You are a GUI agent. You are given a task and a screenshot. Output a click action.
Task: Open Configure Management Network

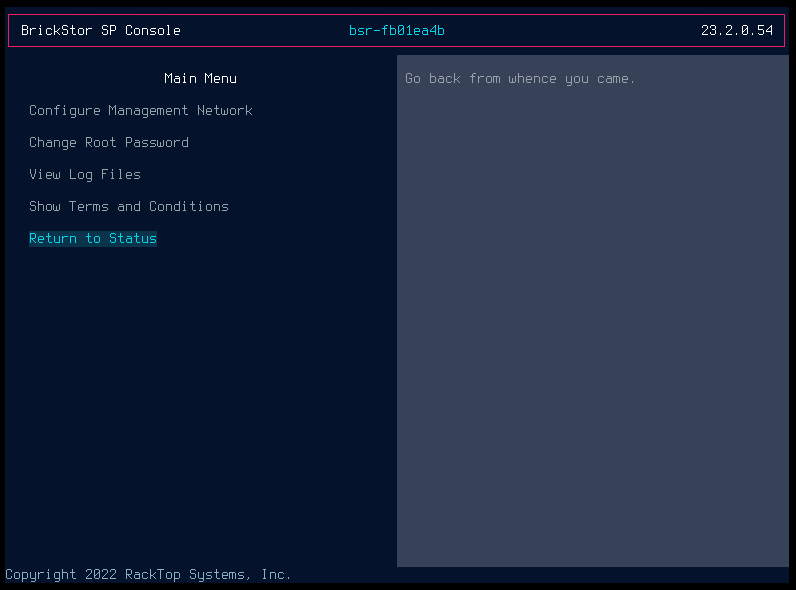coord(140,110)
